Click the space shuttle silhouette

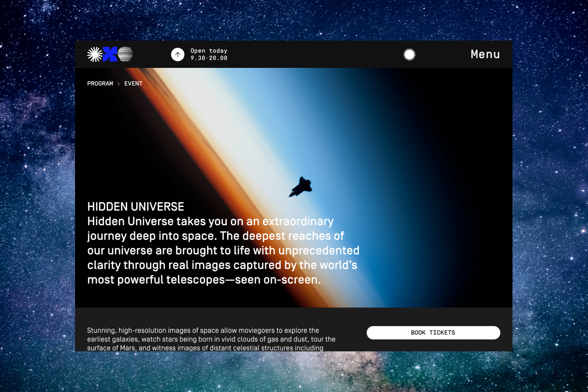pos(300,186)
